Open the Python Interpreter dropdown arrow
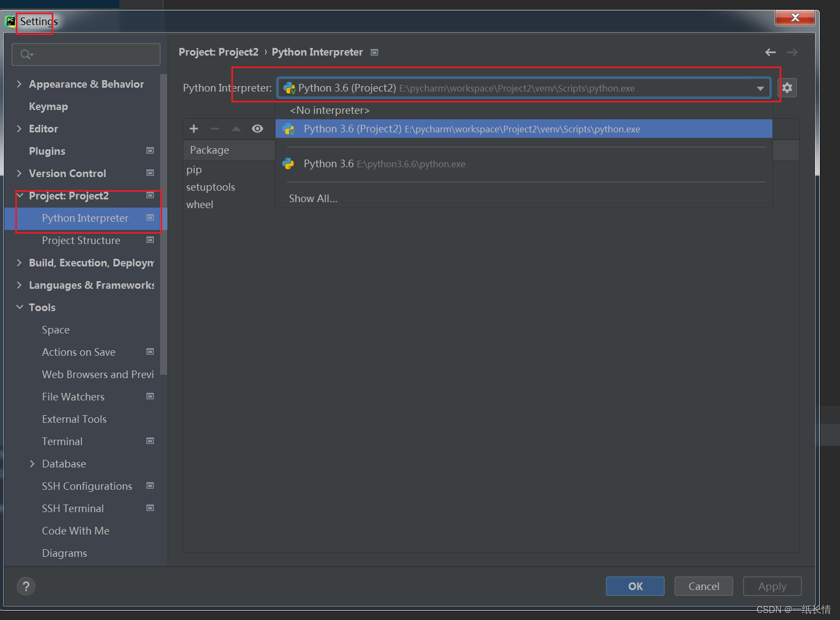The image size is (840, 620). [760, 88]
